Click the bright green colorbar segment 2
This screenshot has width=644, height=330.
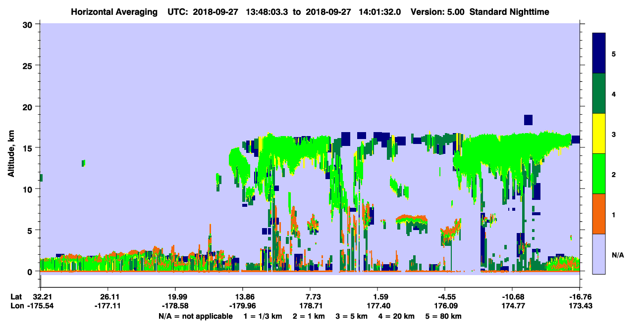tap(599, 174)
